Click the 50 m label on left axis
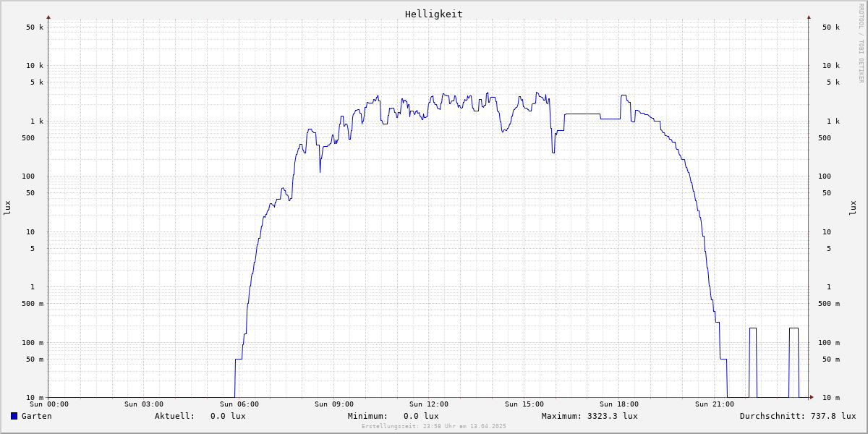The image size is (868, 434). point(35,359)
